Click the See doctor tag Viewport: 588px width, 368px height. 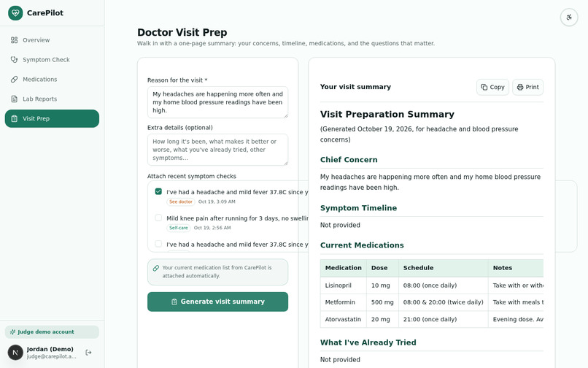(181, 202)
